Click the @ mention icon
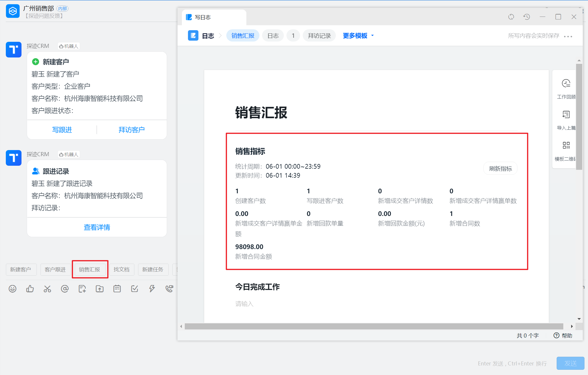588x375 pixels. click(65, 289)
